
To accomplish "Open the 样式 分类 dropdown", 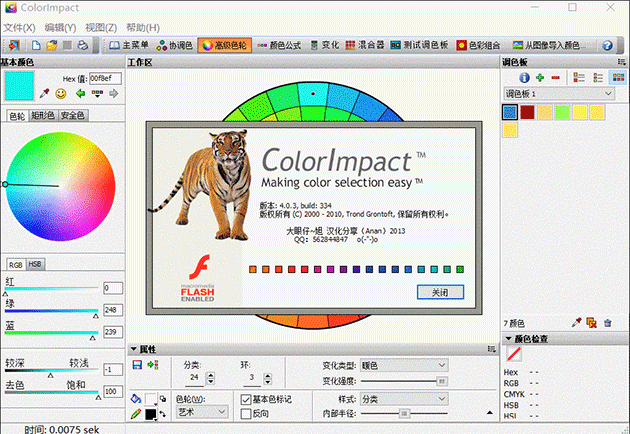I will (x=404, y=399).
